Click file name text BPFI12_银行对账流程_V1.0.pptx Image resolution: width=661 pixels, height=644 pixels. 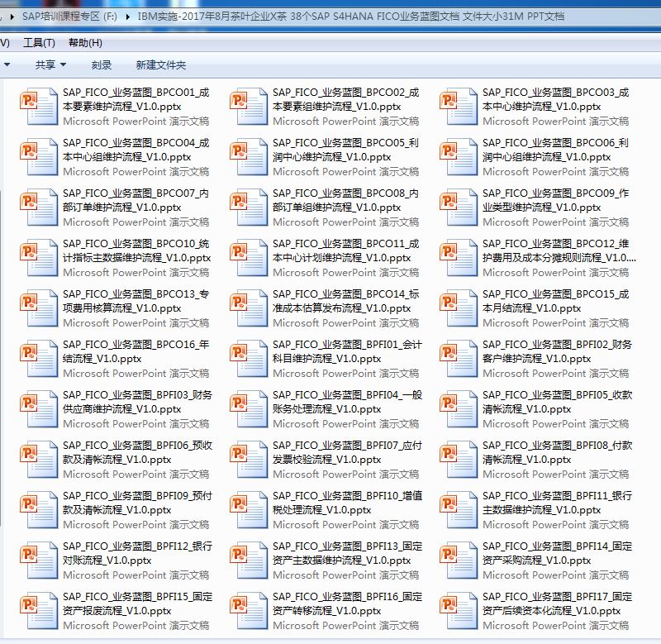(137, 553)
